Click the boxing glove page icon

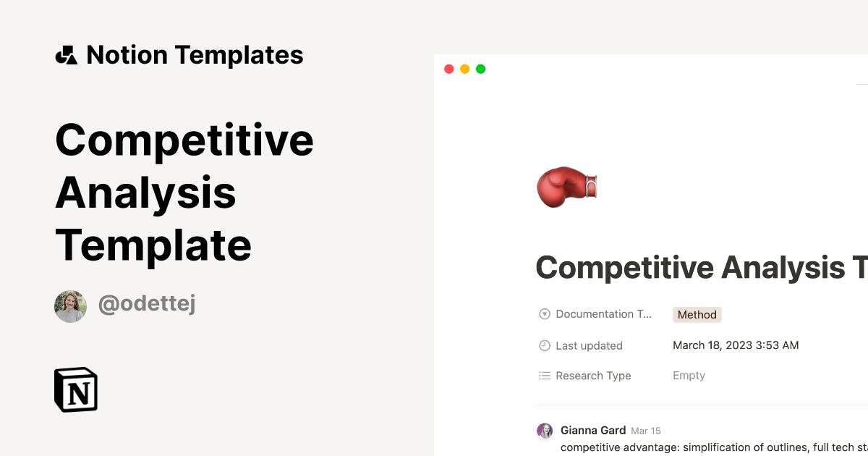566,187
